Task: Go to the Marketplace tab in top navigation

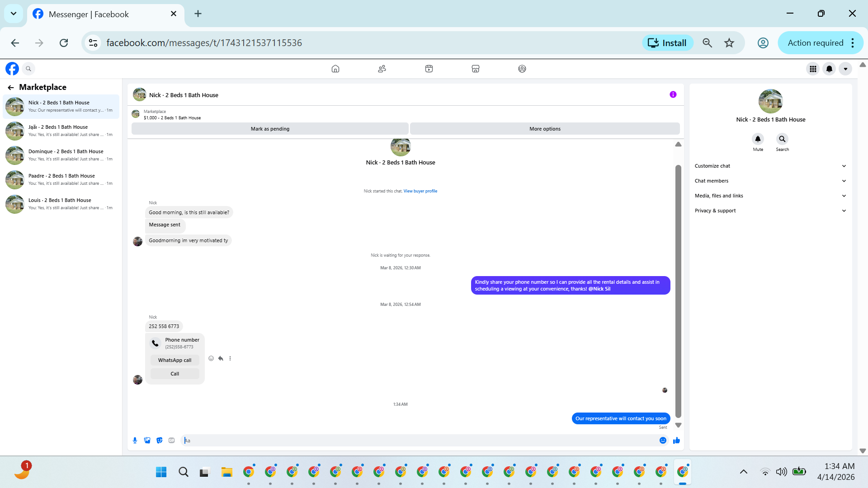Action: 475,69
